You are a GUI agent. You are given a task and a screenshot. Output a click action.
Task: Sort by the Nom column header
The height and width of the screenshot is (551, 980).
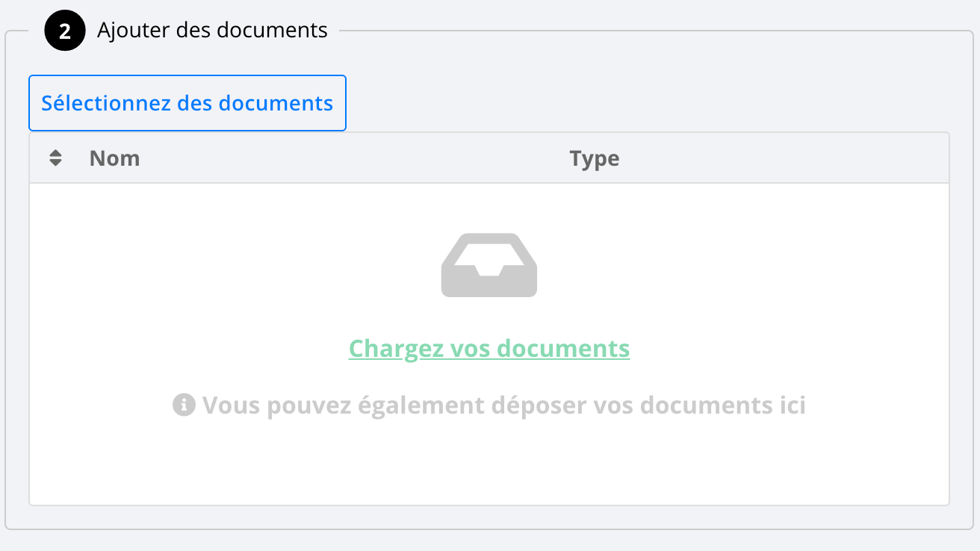(114, 158)
